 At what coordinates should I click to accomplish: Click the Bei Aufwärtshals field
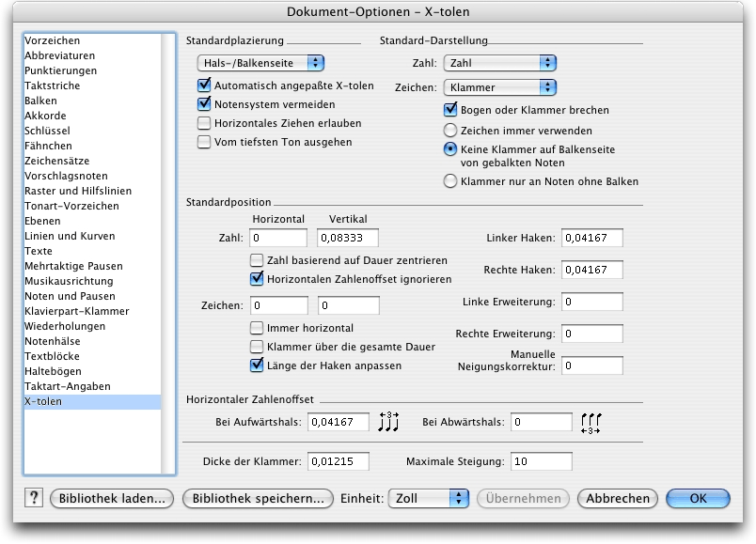coord(339,422)
